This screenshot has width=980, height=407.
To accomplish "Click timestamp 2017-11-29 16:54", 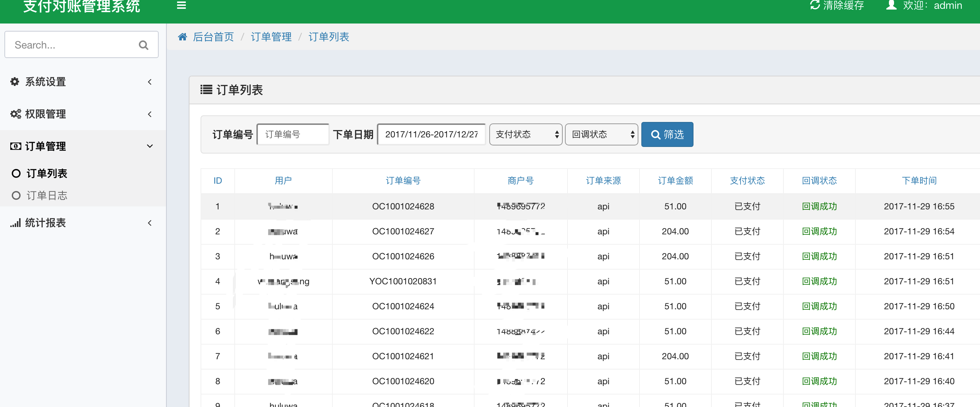I will 919,232.
